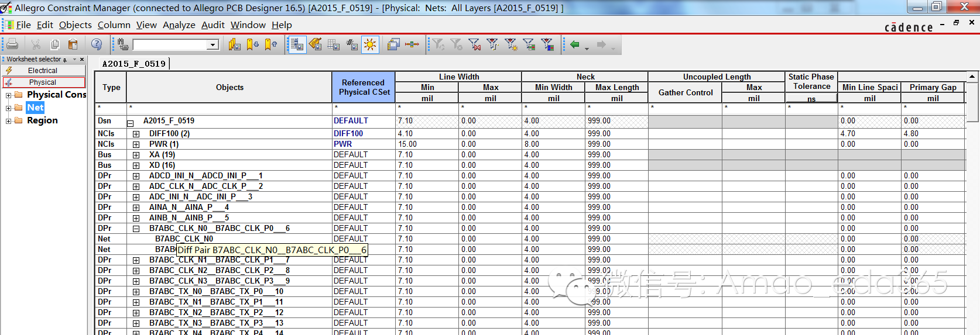The height and width of the screenshot is (335, 980).
Task: Open the toolbar combo box dropdown
Action: (x=213, y=45)
